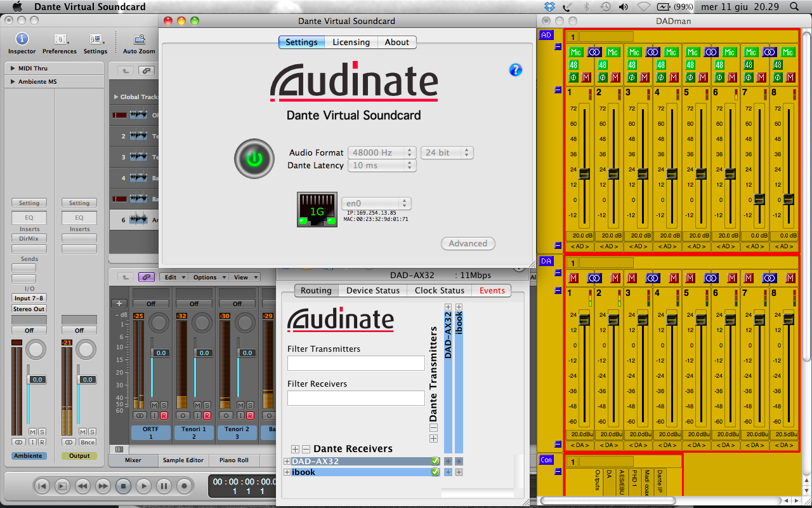This screenshot has height=508, width=812.
Task: Open the mixer Options dropdown menu
Action: coord(208,277)
